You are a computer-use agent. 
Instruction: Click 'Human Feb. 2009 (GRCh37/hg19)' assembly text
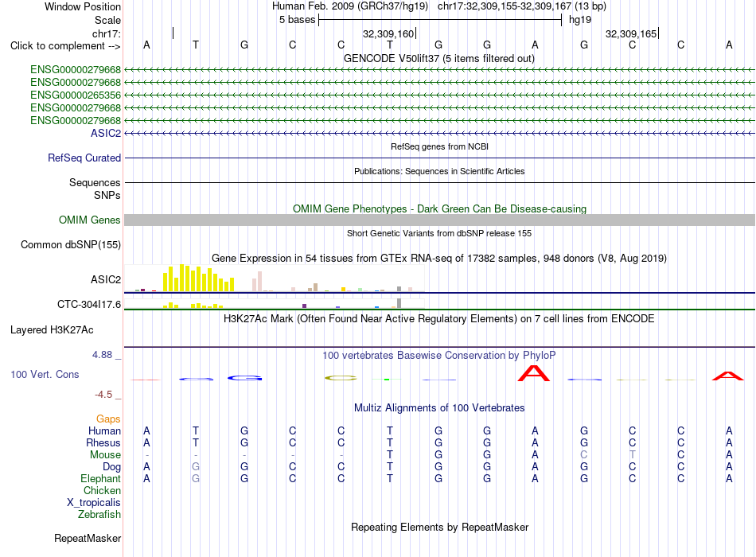tap(350, 6)
